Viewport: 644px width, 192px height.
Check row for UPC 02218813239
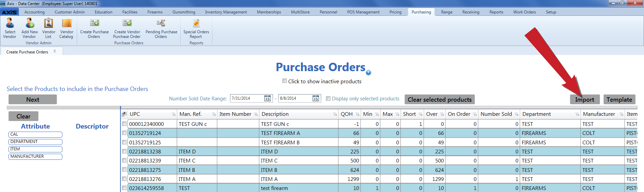124,160
